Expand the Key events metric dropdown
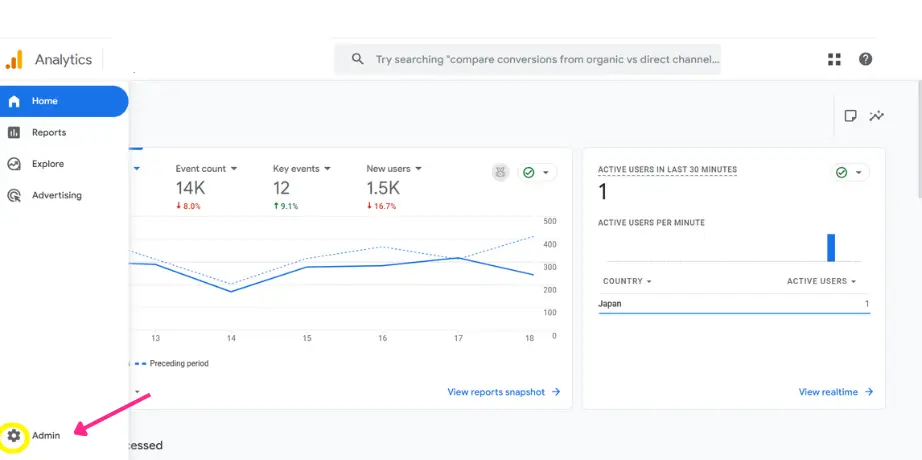Image resolution: width=922 pixels, height=460 pixels. point(302,169)
